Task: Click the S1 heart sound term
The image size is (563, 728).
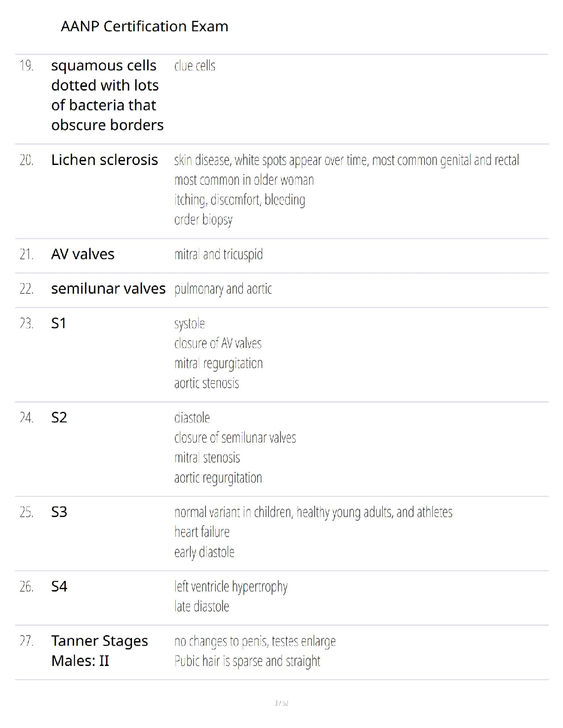Action: tap(59, 324)
